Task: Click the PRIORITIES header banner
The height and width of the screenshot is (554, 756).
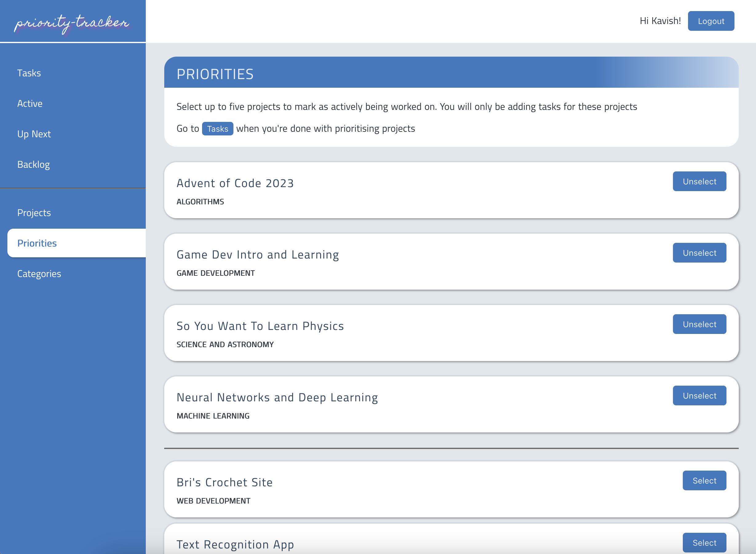Action: click(451, 73)
